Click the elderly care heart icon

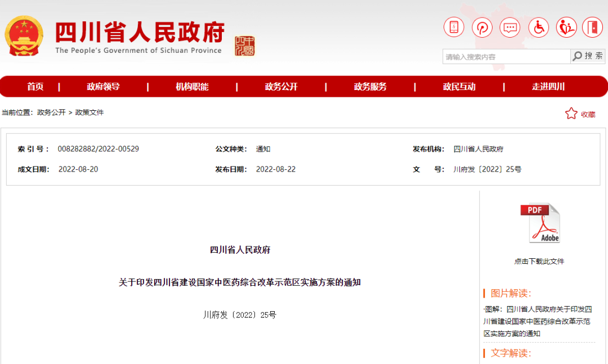click(x=566, y=27)
